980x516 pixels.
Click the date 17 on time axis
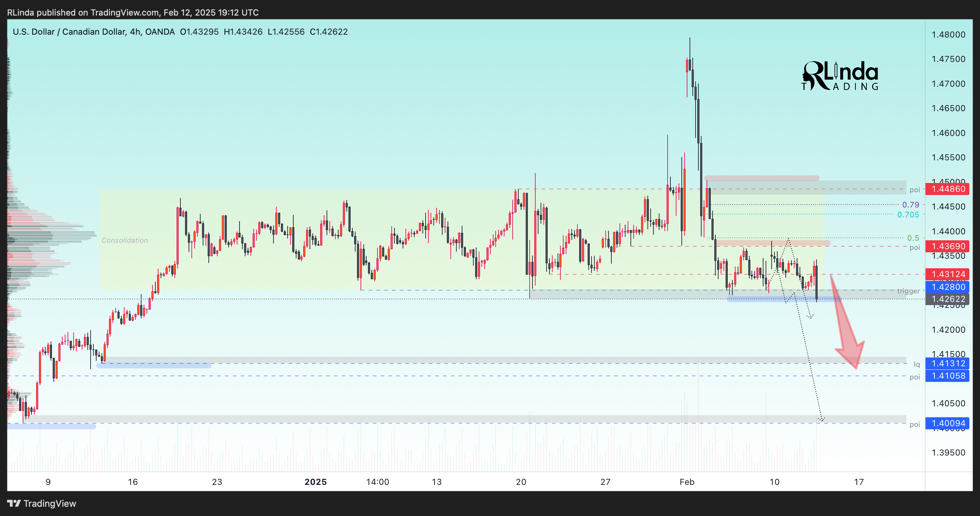(859, 482)
